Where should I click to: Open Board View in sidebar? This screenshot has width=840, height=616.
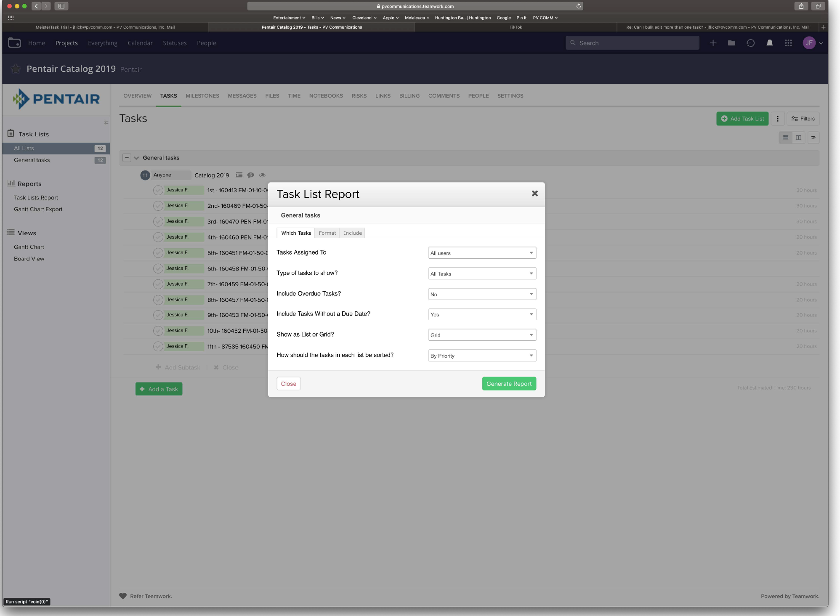click(x=29, y=259)
